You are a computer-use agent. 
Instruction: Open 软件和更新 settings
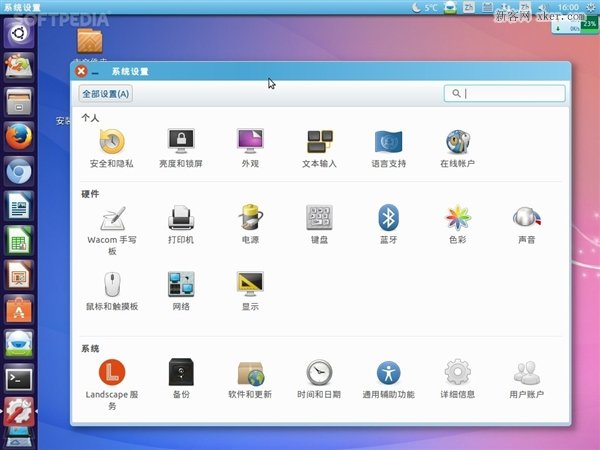250,379
